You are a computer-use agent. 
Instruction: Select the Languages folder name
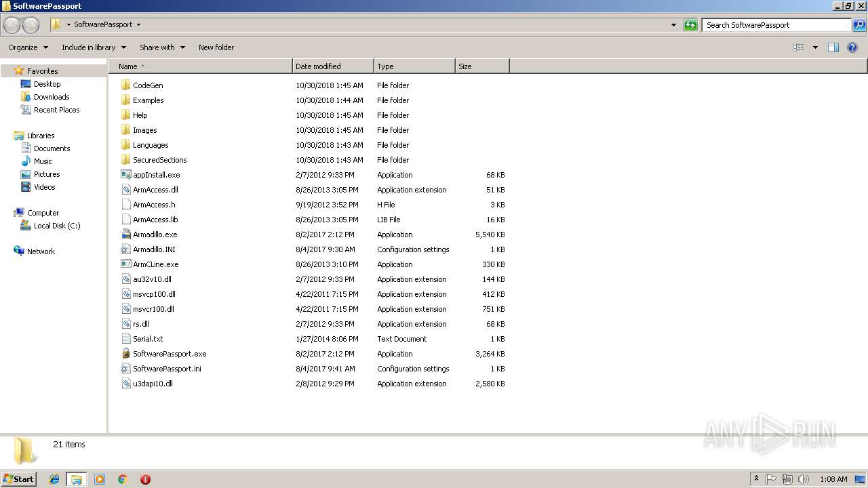point(151,145)
